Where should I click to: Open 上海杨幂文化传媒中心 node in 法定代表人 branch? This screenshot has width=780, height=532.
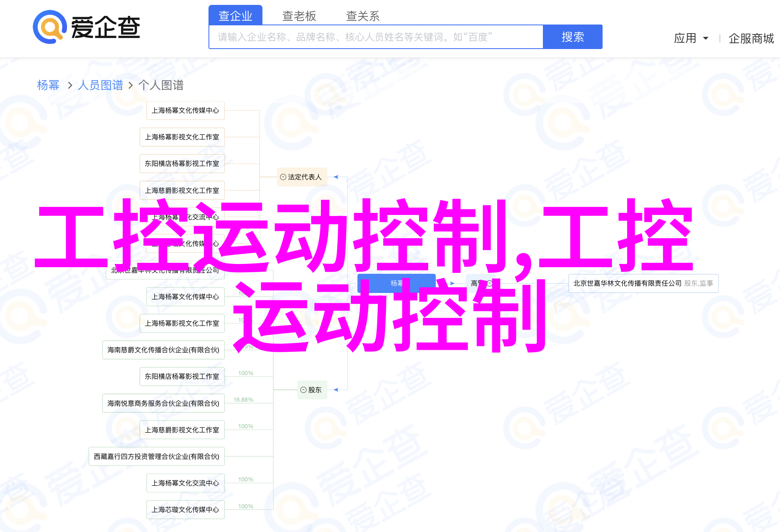[186, 110]
